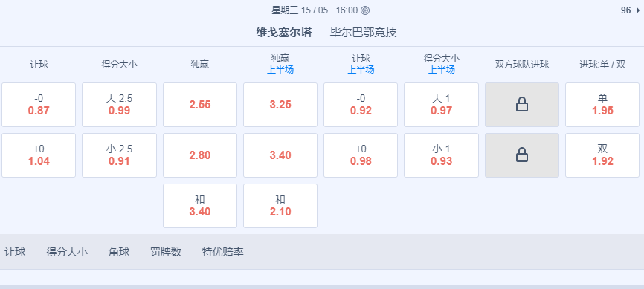Select first-half away win odds 3.40
Image resolution: width=644 pixels, height=289 pixels.
coord(280,155)
